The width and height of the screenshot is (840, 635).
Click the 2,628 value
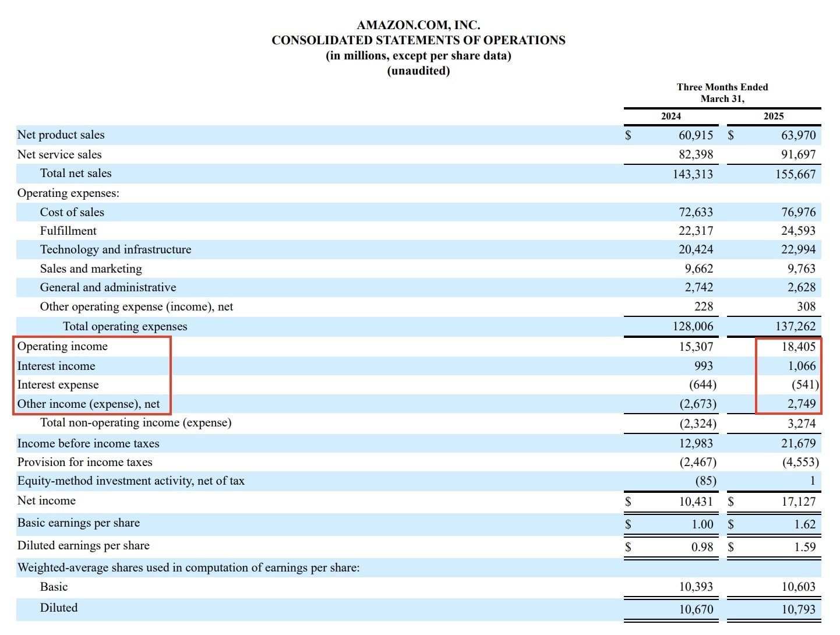point(801,287)
